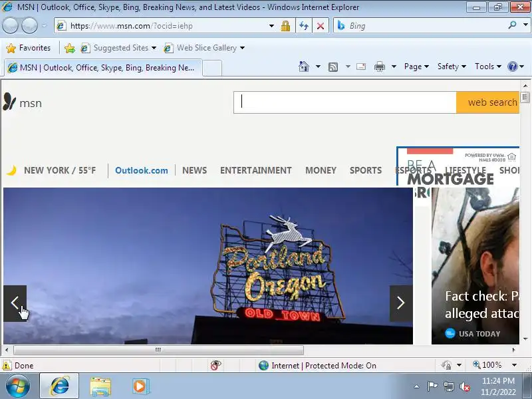Click the horizontal scrollbar thumb
This screenshot has width=532, height=399.
point(158,350)
